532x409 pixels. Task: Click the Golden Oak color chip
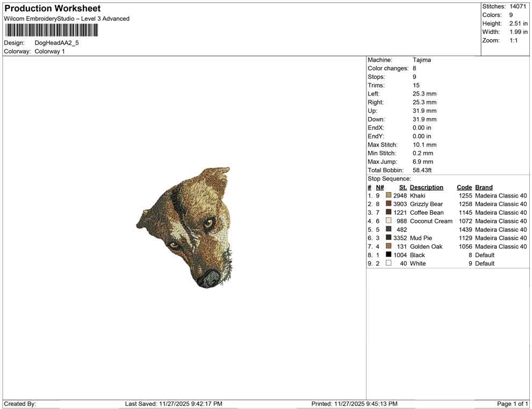388,246
